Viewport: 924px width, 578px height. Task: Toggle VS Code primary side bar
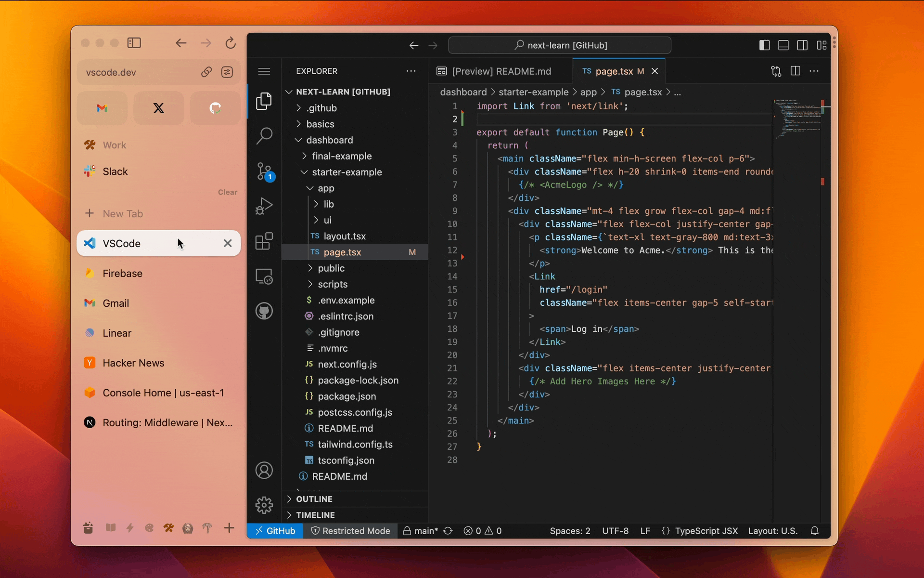[764, 45]
